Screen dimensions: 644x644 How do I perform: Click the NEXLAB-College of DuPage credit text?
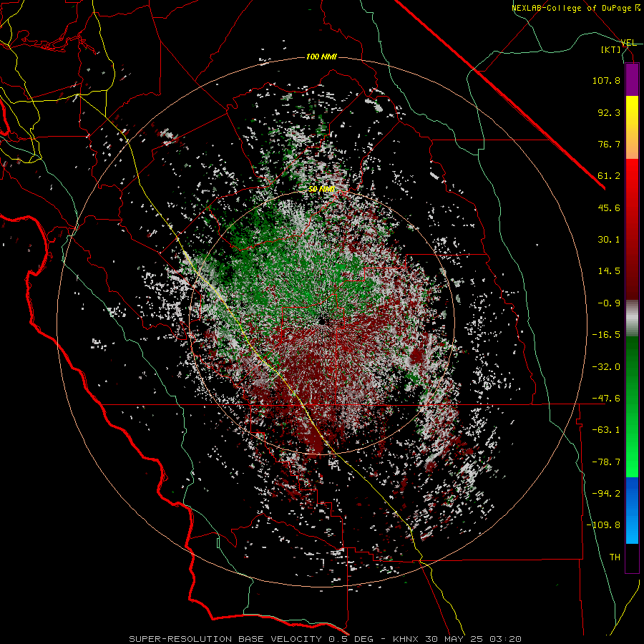point(575,8)
